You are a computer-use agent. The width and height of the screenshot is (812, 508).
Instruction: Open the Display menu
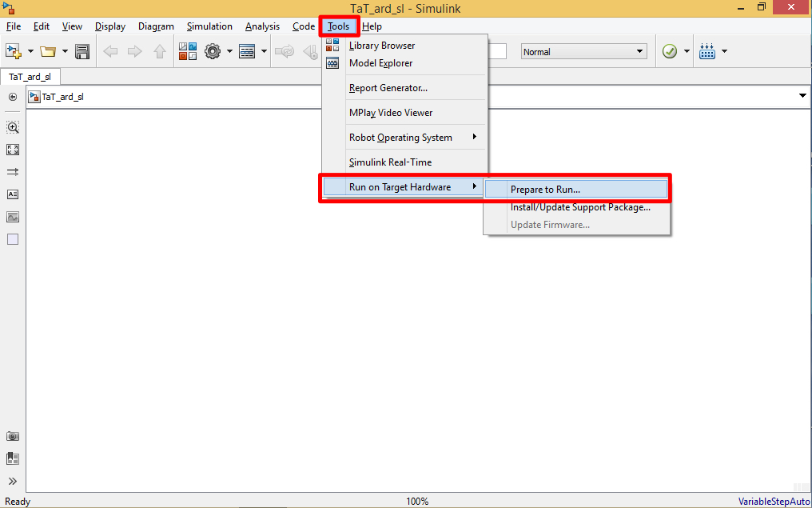pyautogui.click(x=110, y=26)
